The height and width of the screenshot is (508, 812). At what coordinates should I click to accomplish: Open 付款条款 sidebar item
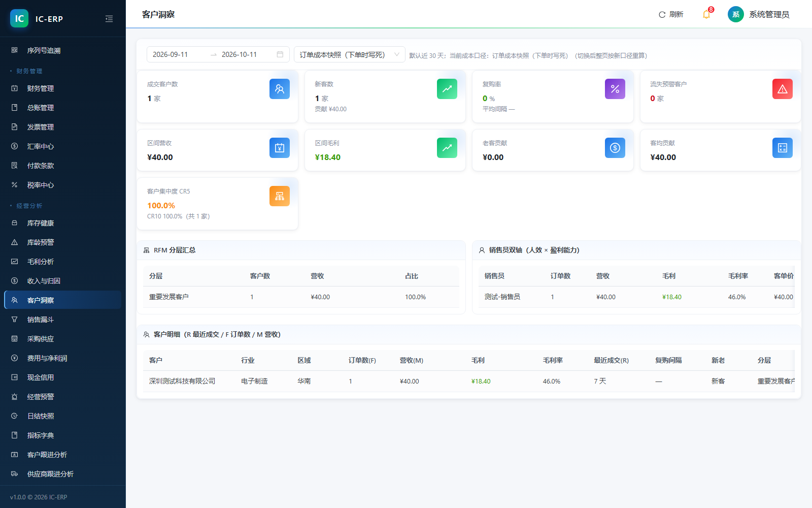coord(63,166)
